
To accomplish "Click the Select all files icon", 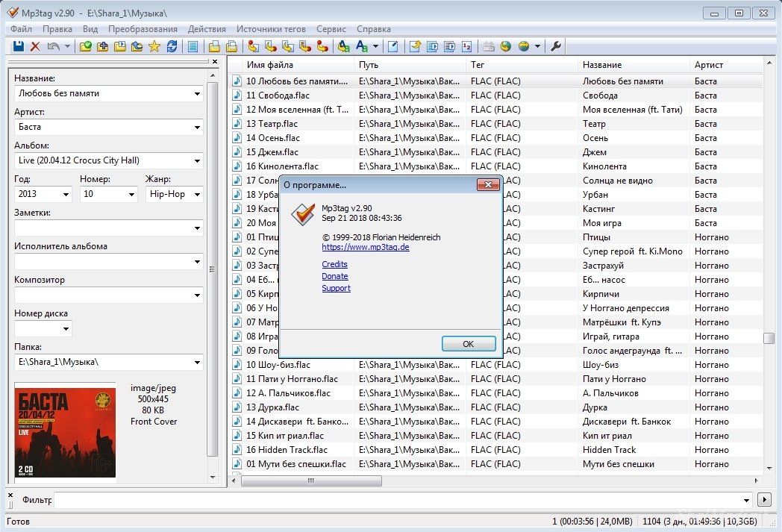I will pos(193,46).
